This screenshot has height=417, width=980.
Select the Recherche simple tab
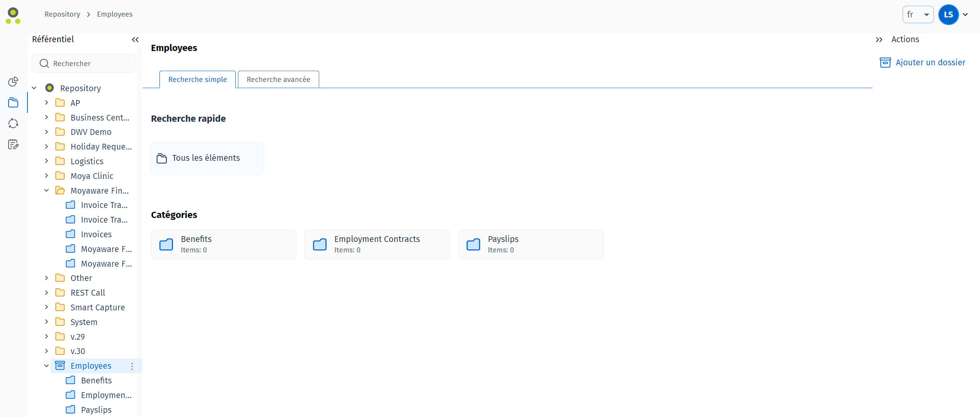[x=197, y=79]
